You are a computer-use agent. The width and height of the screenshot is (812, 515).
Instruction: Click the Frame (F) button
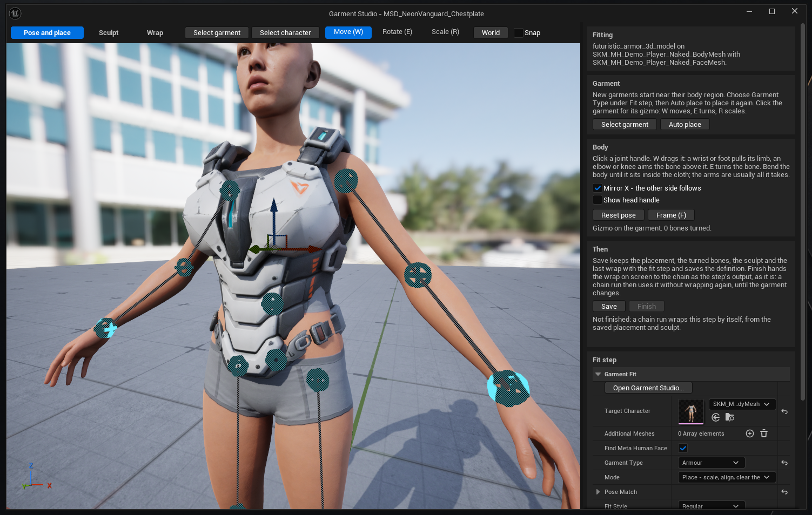[x=671, y=215]
